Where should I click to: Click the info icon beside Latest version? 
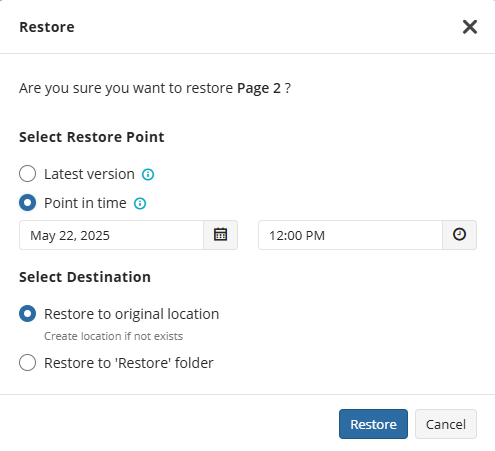coord(148,174)
